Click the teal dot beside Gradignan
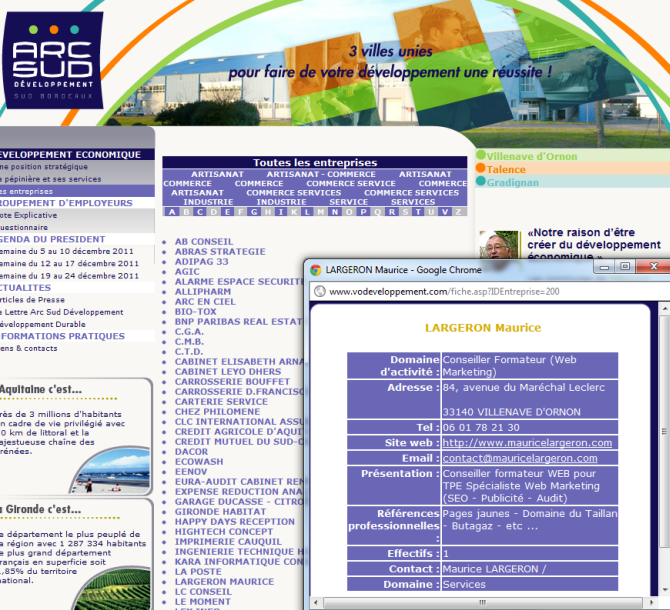 481,181
